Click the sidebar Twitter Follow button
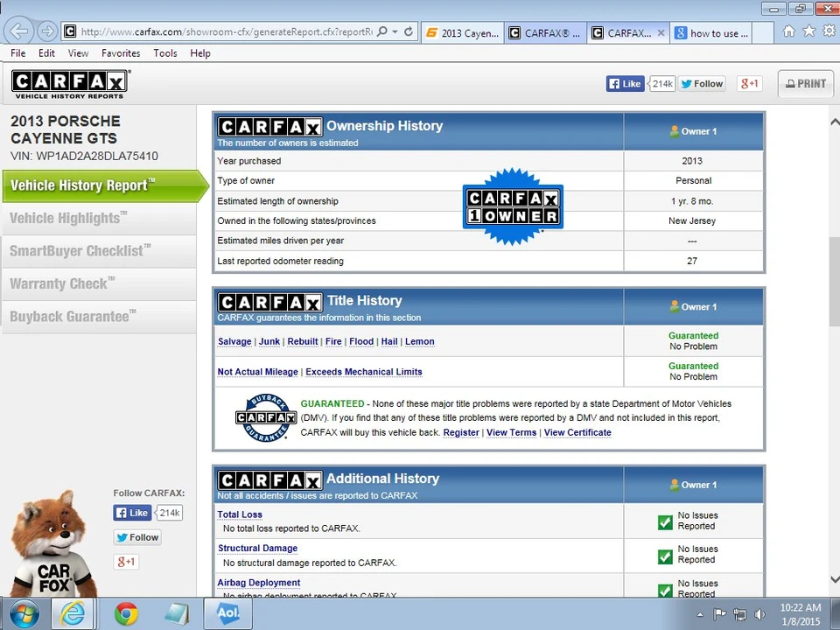Image resolution: width=840 pixels, height=630 pixels. [137, 537]
